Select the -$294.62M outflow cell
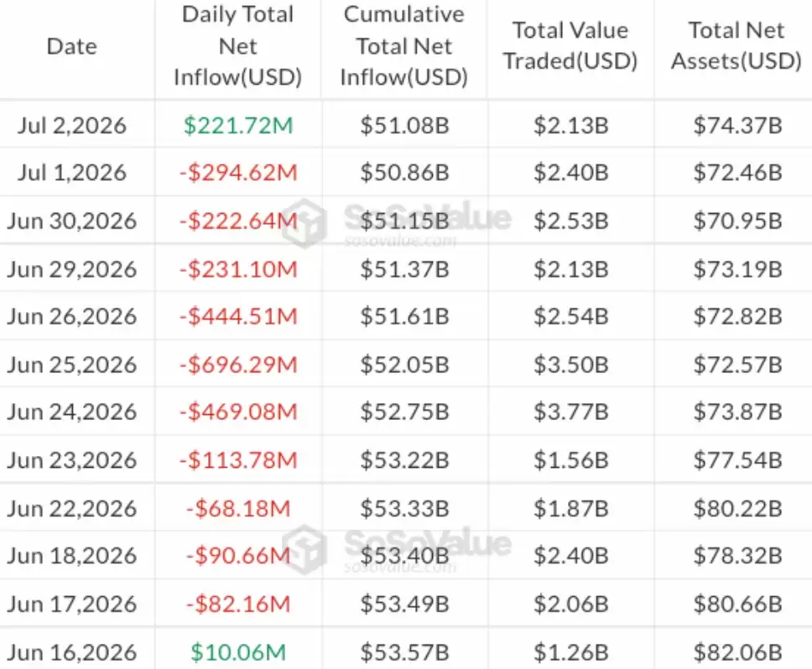 pos(238,173)
